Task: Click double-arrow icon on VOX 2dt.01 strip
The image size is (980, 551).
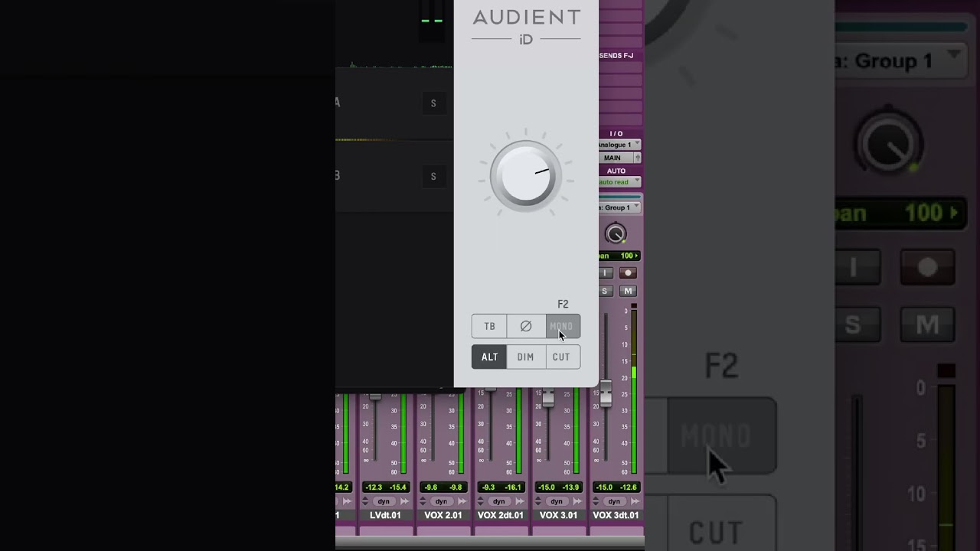Action: [x=520, y=501]
